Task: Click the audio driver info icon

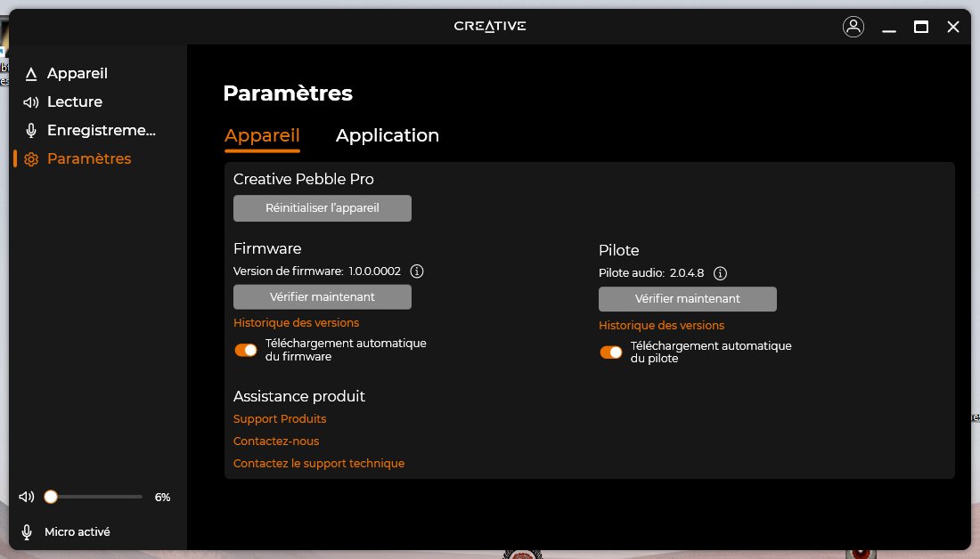Action: click(721, 273)
